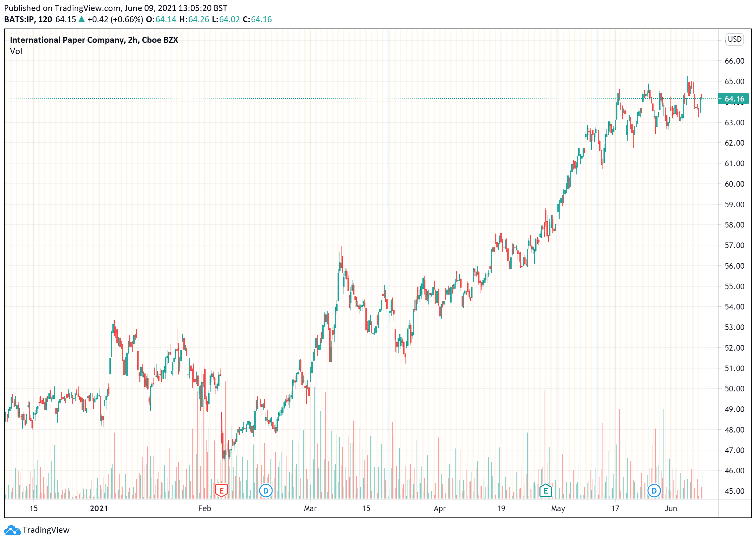This screenshot has height=542, width=756.
Task: Click the Jun label on time axis
Action: (x=671, y=508)
